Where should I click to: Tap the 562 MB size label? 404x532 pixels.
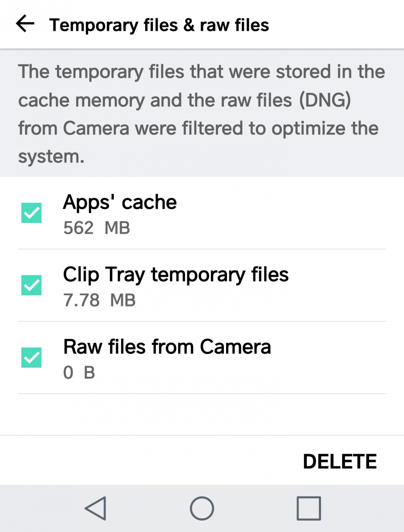96,228
